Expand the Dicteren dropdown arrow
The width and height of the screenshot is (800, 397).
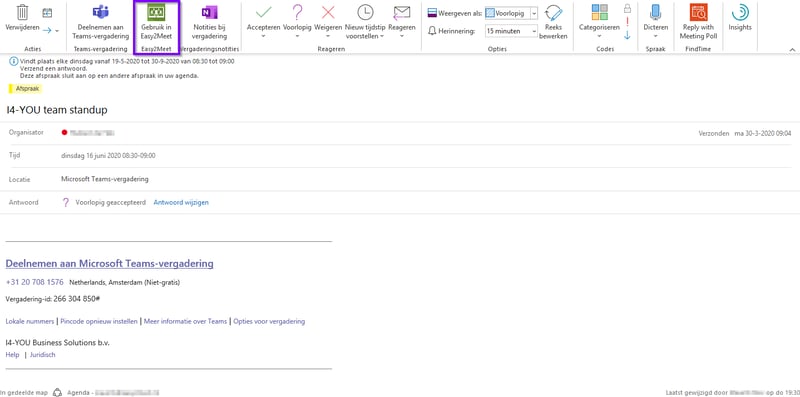click(x=655, y=36)
